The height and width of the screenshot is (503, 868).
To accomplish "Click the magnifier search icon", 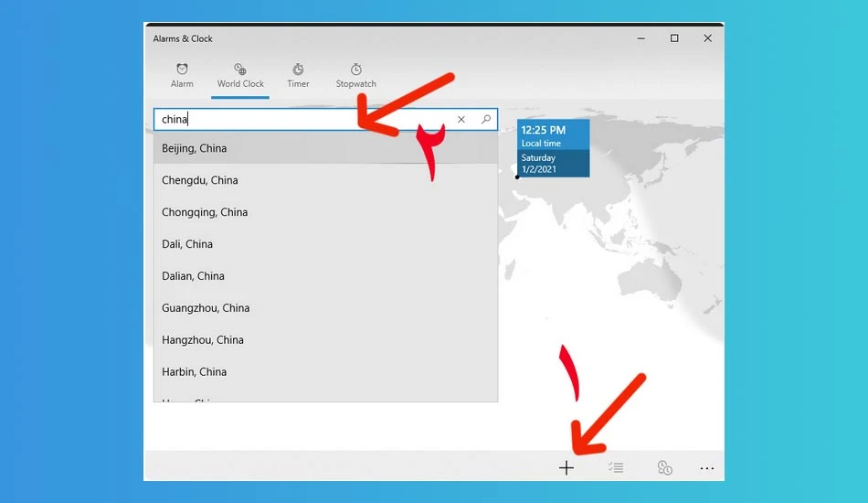I will pyautogui.click(x=485, y=119).
